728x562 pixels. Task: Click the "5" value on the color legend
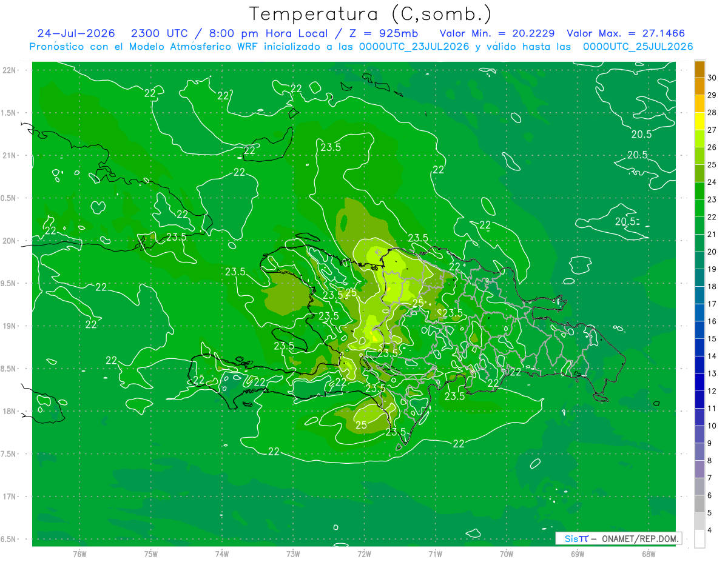710,512
